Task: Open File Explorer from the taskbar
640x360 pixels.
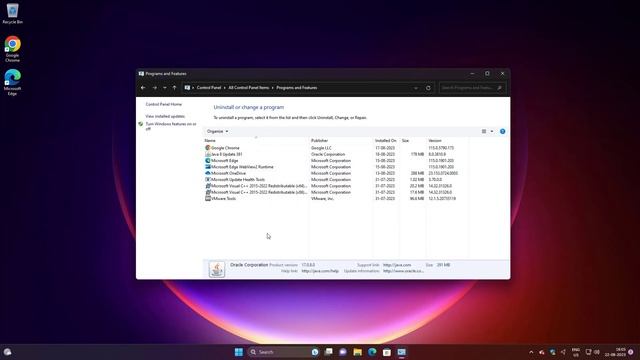Action: pyautogui.click(x=358, y=352)
